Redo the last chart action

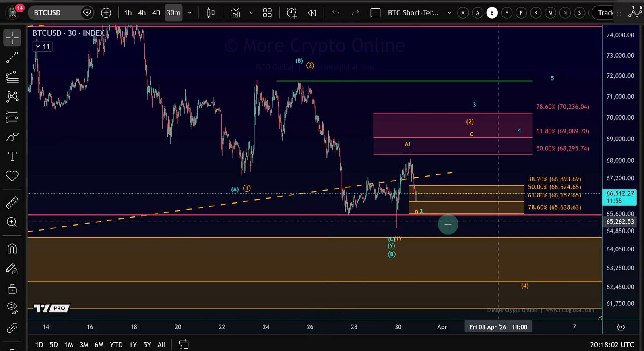pos(355,13)
